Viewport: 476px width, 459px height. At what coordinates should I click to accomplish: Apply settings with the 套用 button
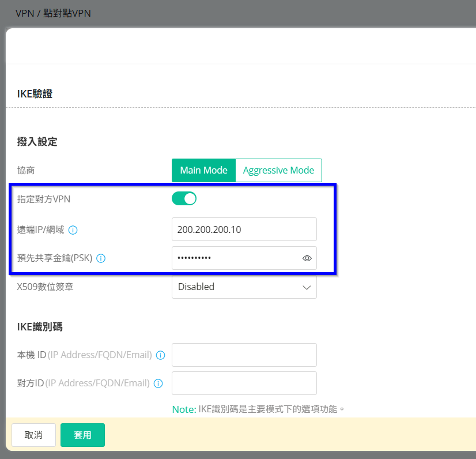[x=82, y=435]
